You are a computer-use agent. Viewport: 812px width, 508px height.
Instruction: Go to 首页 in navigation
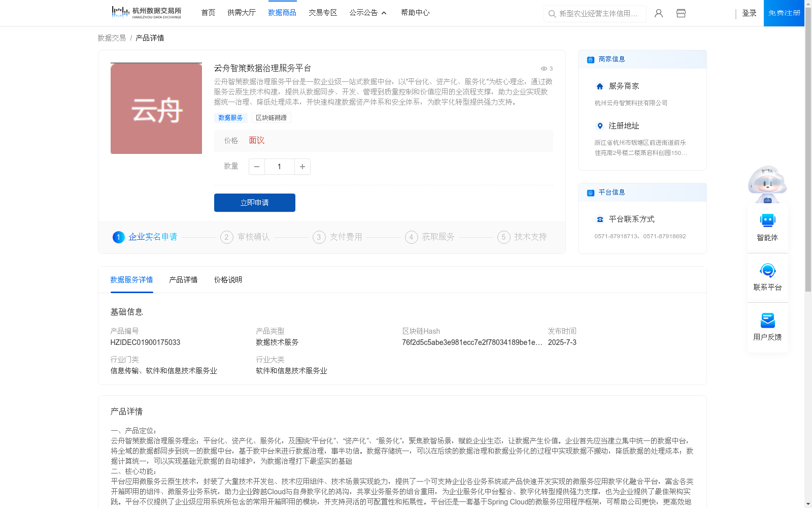pos(208,13)
